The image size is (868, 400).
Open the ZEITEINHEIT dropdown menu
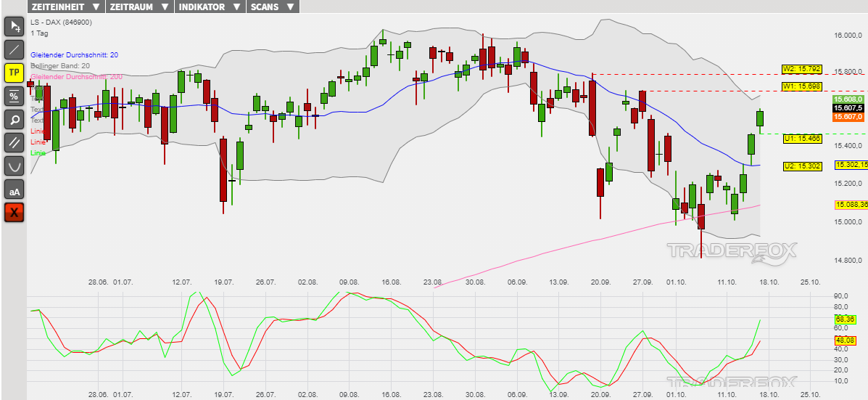[x=66, y=7]
